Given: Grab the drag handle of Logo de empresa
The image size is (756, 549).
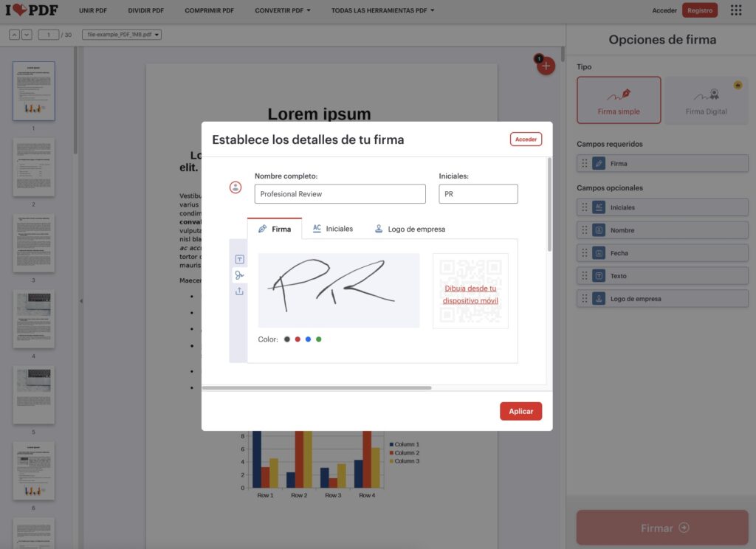Looking at the screenshot, I should (x=585, y=299).
